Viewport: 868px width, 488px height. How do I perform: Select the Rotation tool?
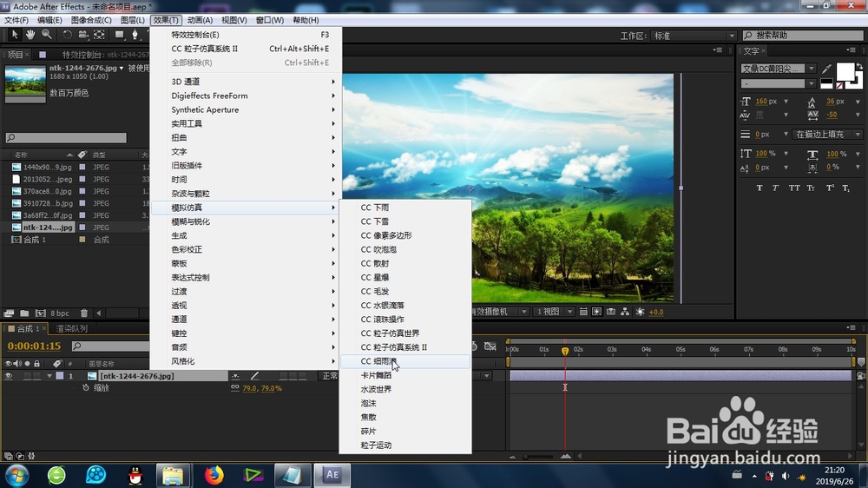(x=67, y=35)
